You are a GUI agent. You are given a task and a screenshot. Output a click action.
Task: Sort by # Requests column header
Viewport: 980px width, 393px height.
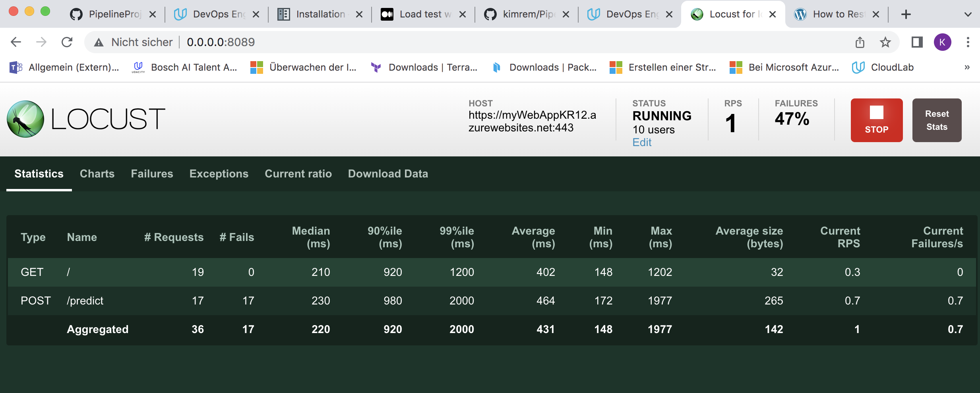coord(174,237)
